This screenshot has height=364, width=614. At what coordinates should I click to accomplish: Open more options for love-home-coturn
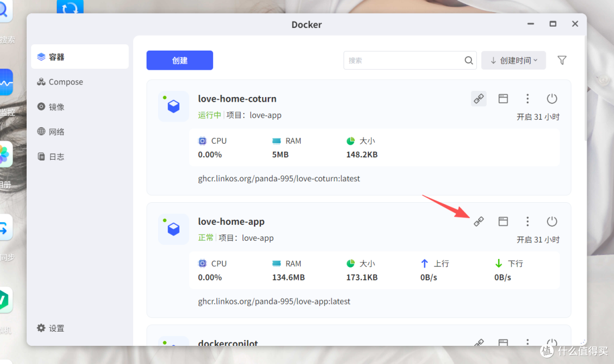[x=528, y=99]
